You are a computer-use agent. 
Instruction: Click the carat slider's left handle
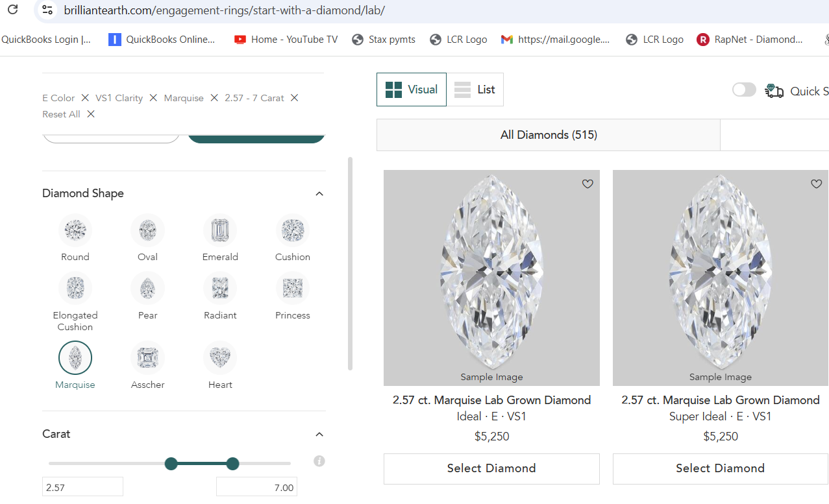pos(171,463)
